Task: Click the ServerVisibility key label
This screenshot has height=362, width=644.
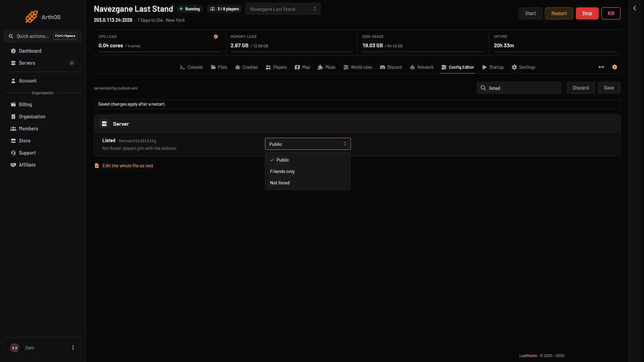Action: click(138, 141)
